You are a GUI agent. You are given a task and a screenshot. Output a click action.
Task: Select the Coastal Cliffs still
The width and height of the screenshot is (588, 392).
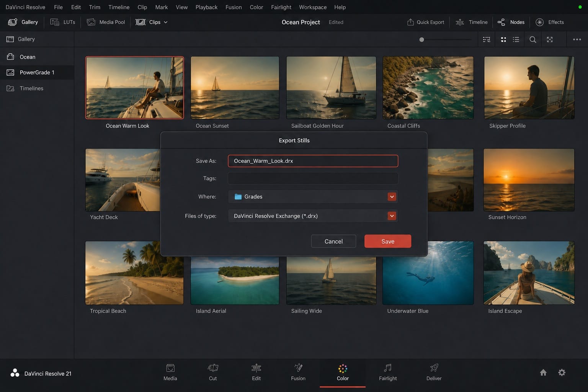tap(428, 88)
